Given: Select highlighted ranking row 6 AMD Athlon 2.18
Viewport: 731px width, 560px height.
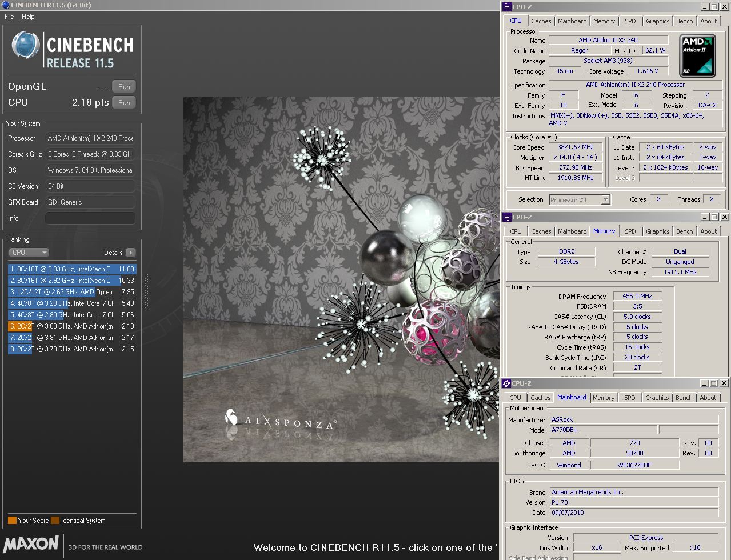Looking at the screenshot, I should (x=72, y=326).
